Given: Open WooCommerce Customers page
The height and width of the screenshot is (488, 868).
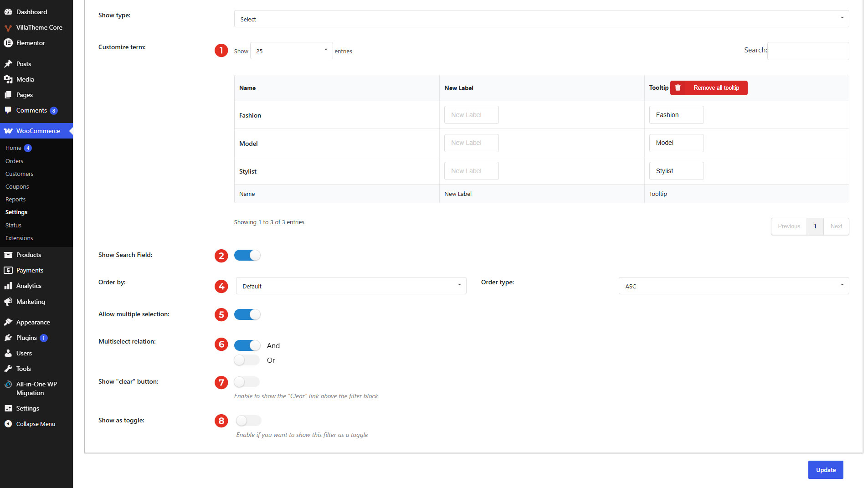Looking at the screenshot, I should 19,174.
